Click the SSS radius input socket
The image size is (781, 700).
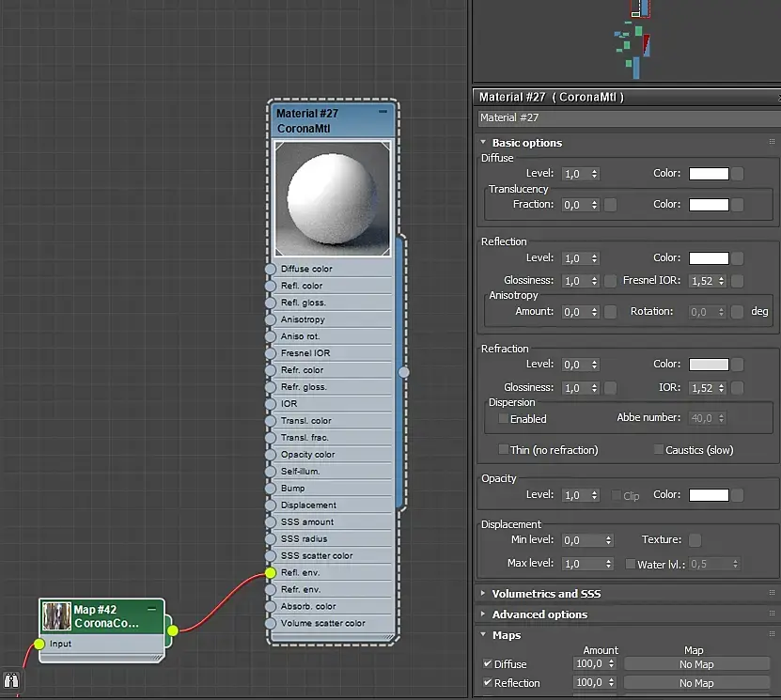[270, 539]
